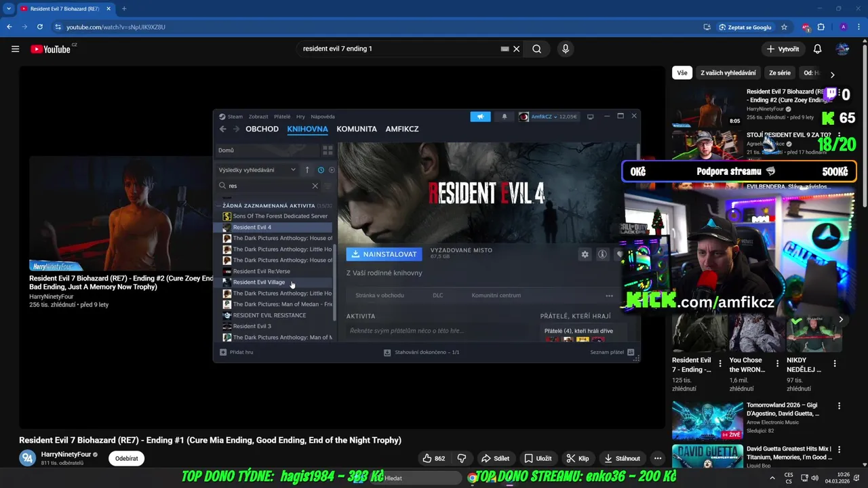Reload the page in Chrome
The height and width of the screenshot is (488, 868).
click(x=40, y=27)
